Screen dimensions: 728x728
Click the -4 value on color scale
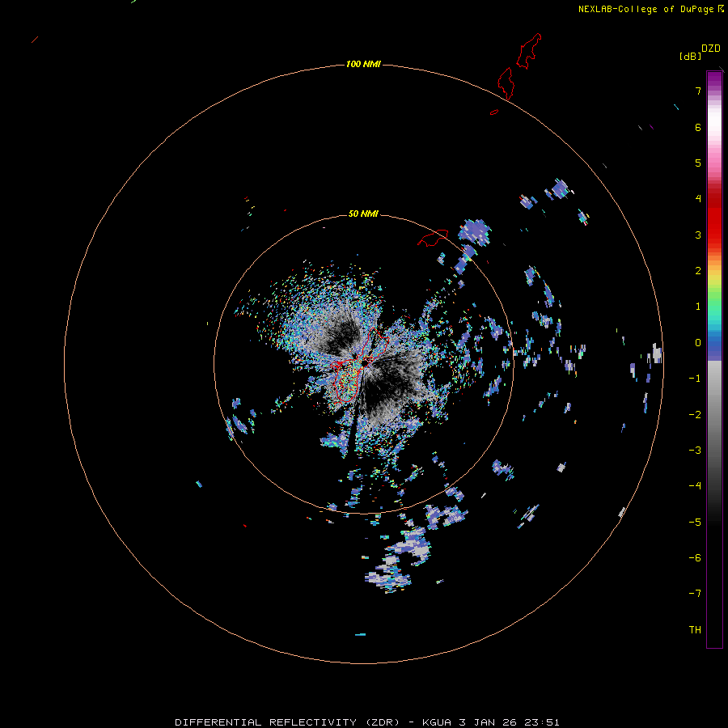695,485
